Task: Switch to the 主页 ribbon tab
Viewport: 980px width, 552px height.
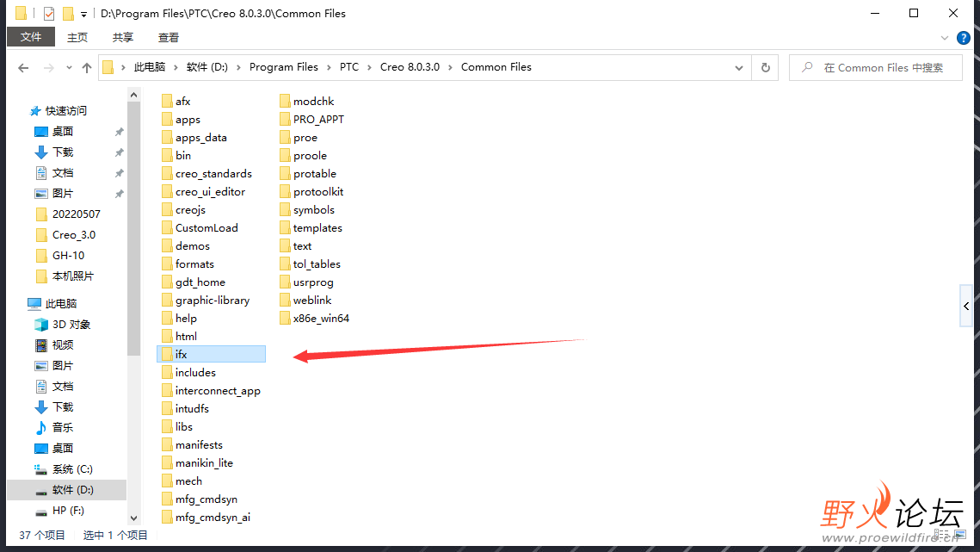Action: pyautogui.click(x=77, y=38)
